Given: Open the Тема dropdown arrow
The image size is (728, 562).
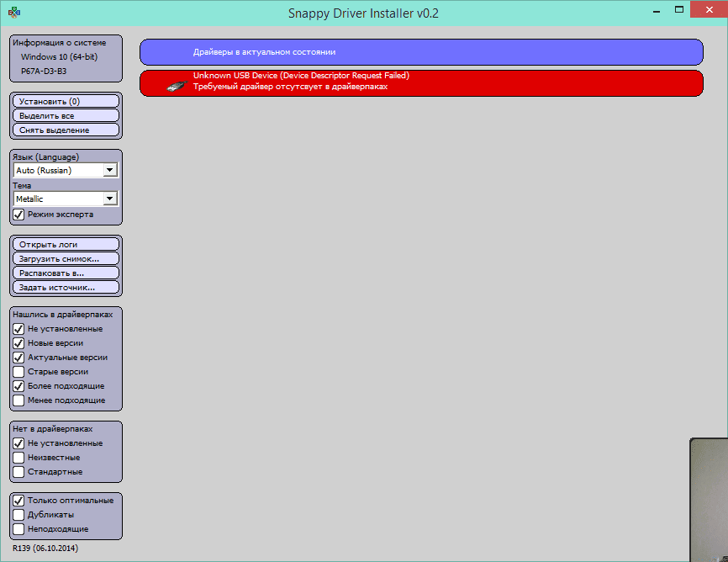Looking at the screenshot, I should click(110, 199).
